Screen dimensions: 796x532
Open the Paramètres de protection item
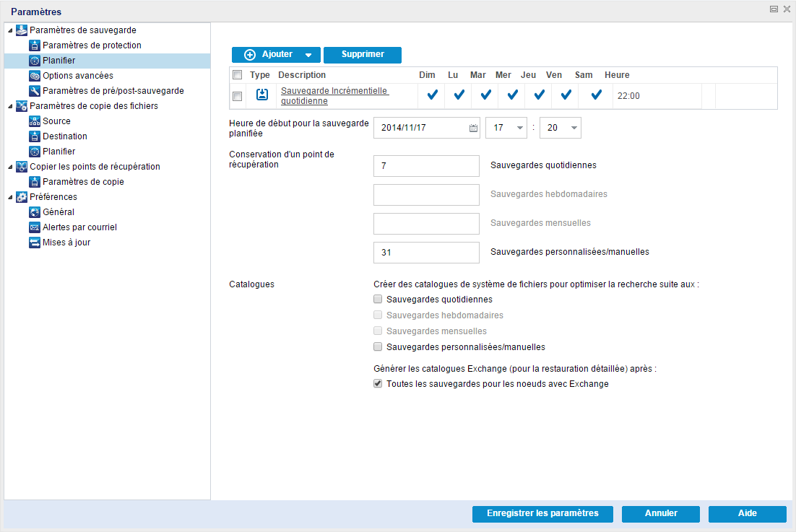click(x=92, y=45)
